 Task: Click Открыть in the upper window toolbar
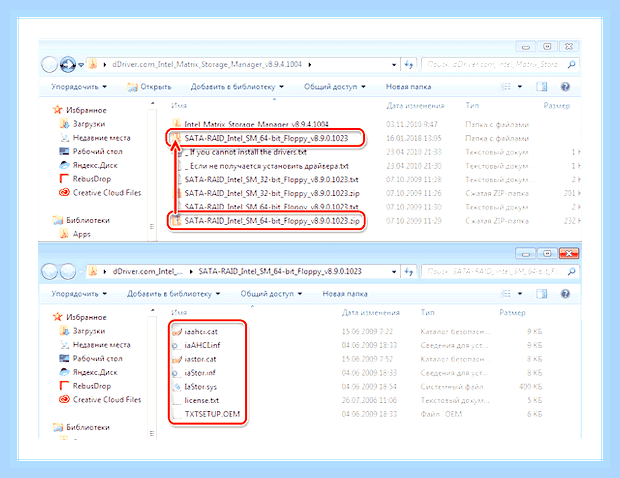[x=149, y=87]
